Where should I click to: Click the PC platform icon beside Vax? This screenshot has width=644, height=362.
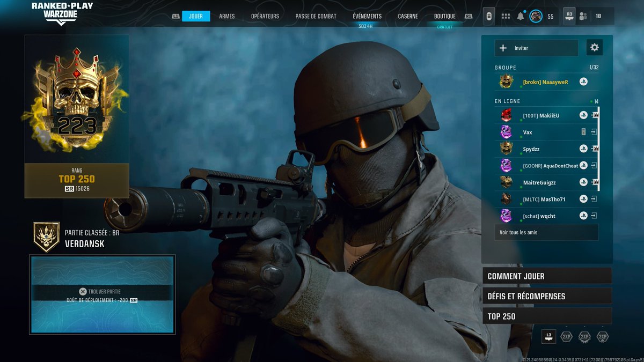coord(583,132)
